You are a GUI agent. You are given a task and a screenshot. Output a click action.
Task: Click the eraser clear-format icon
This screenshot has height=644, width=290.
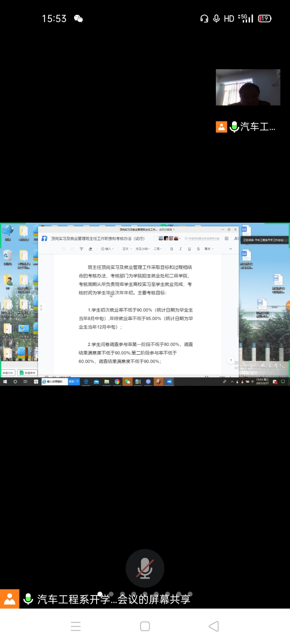click(90, 249)
